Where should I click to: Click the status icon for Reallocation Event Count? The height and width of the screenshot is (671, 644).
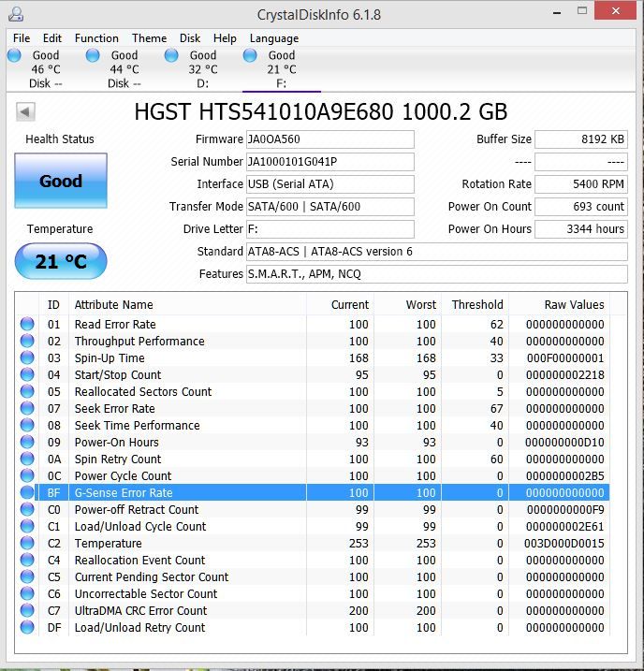27,560
